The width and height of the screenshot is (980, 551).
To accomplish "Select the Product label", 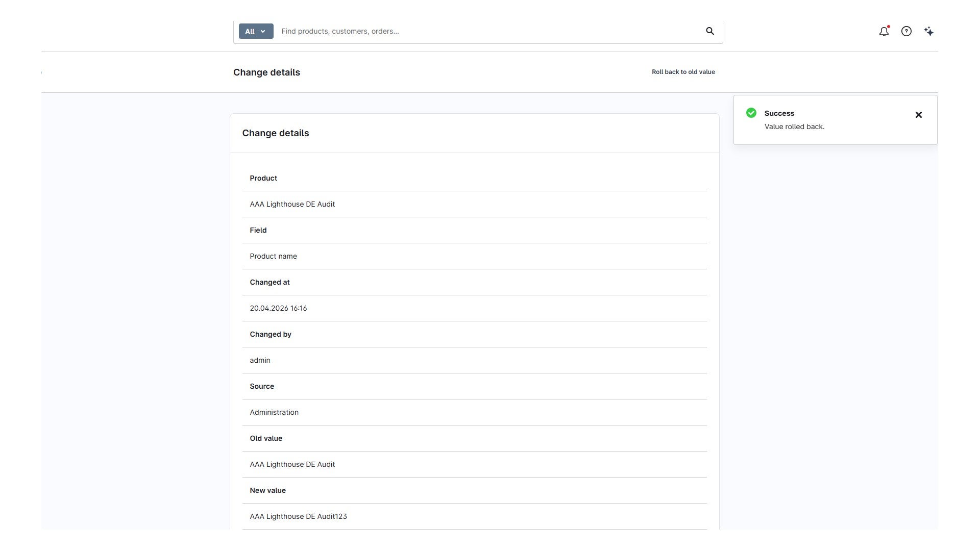I will [x=263, y=178].
